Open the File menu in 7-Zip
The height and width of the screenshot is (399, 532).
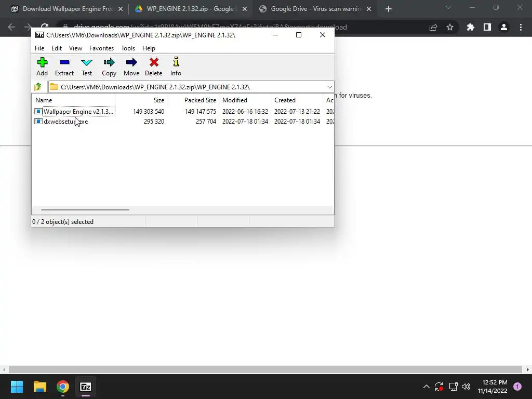pyautogui.click(x=39, y=48)
